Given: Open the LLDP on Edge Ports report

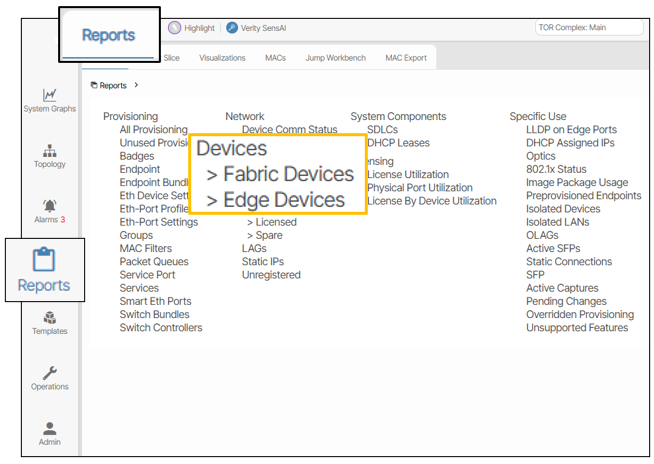Looking at the screenshot, I should pyautogui.click(x=571, y=130).
